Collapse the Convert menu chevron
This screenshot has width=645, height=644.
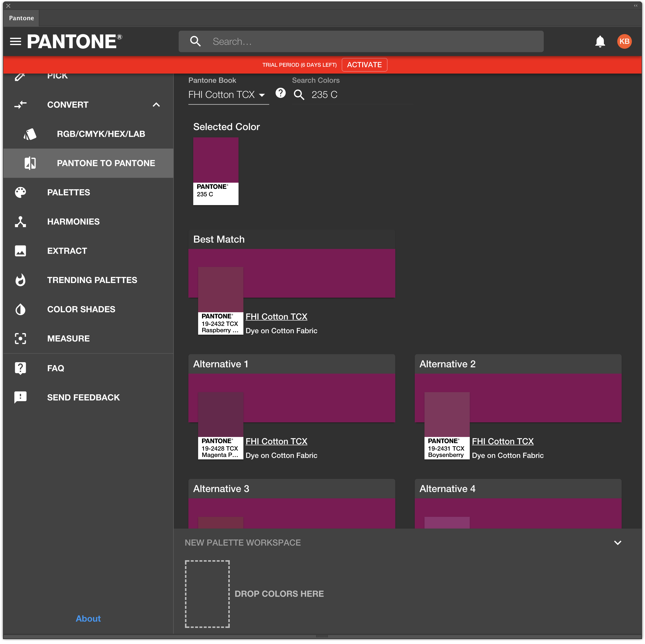(x=156, y=104)
